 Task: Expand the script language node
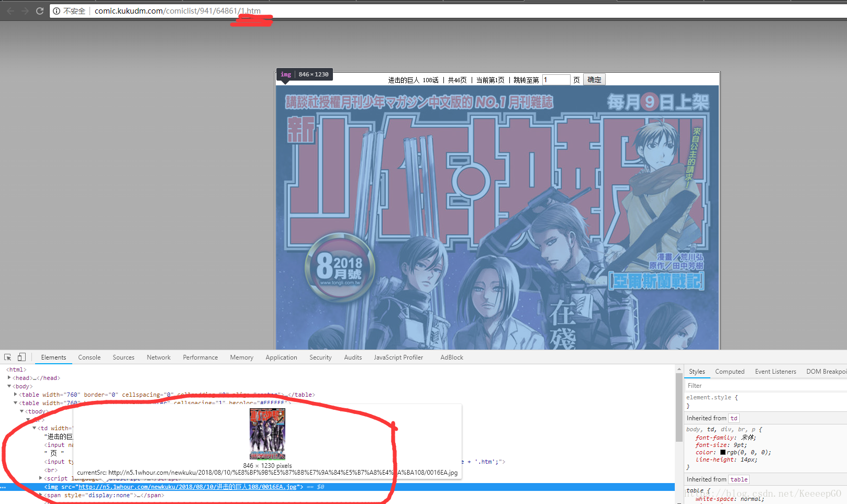coord(40,478)
